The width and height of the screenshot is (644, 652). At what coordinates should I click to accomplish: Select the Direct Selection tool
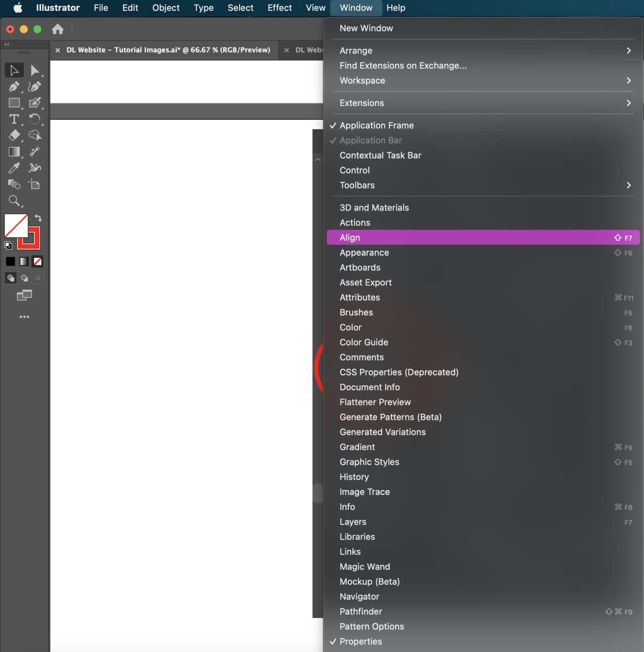click(x=36, y=70)
